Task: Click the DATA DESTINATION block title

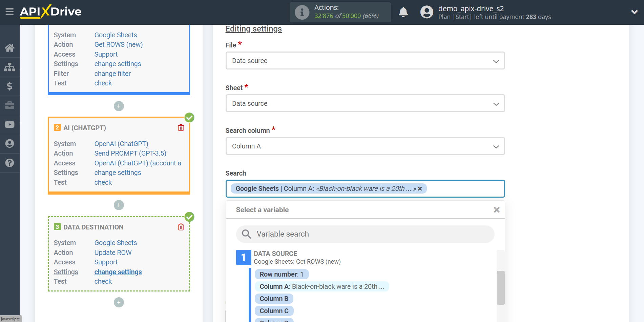Action: click(94, 227)
